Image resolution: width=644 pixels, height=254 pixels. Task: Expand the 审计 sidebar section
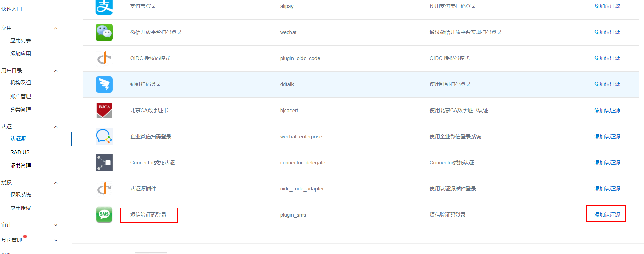pos(56,225)
